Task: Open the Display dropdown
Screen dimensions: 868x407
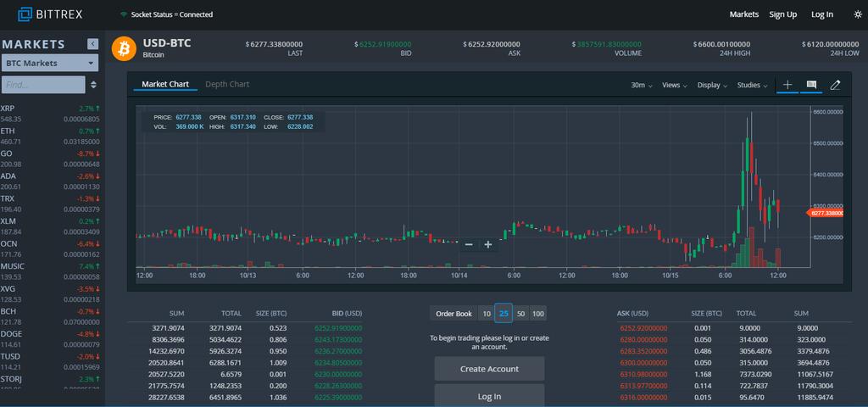Action: tap(712, 86)
